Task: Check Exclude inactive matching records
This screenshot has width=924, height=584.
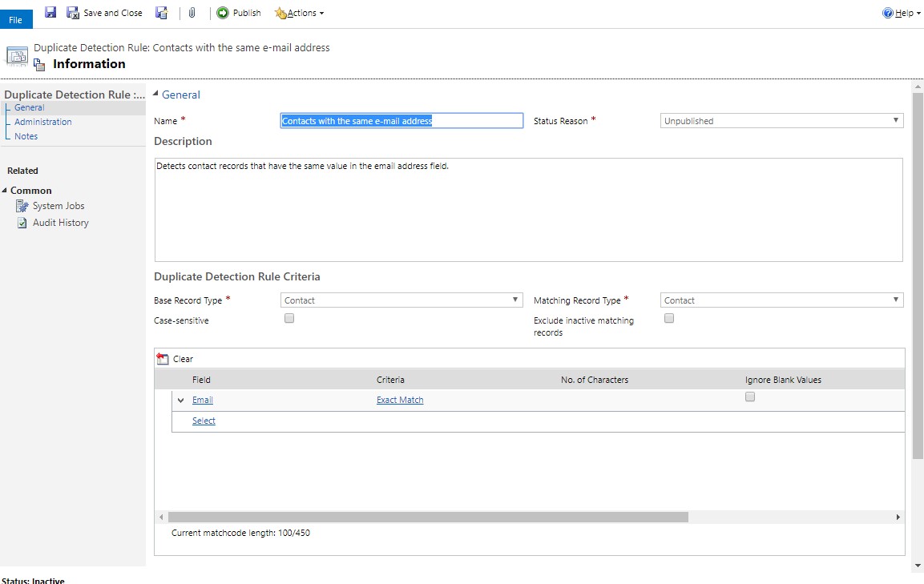Action: [669, 318]
